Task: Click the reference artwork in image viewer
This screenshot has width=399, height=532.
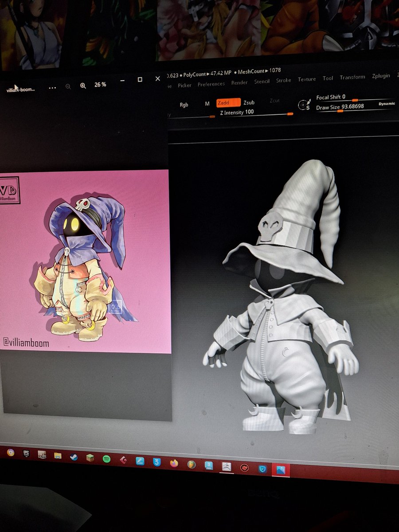Action: tap(85, 262)
